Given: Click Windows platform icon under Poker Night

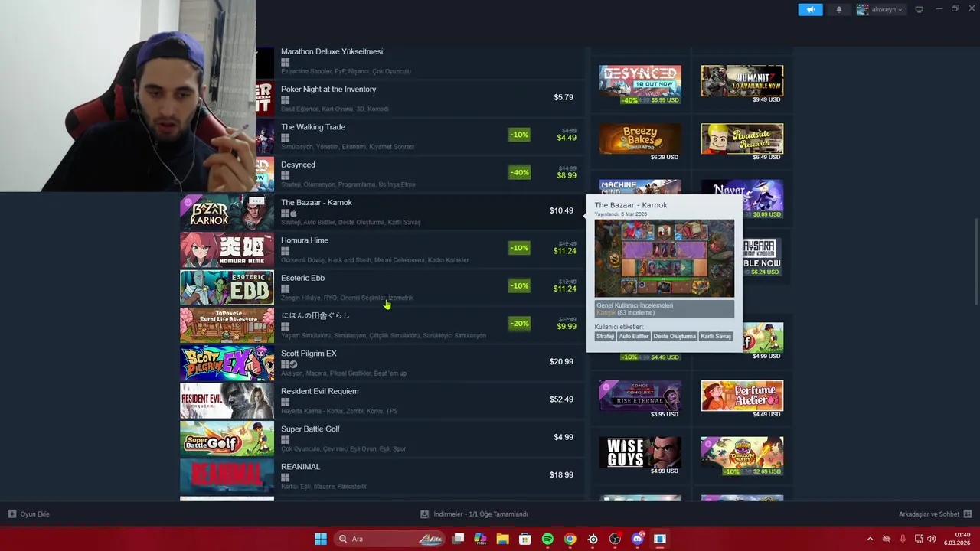Looking at the screenshot, I should coord(285,100).
